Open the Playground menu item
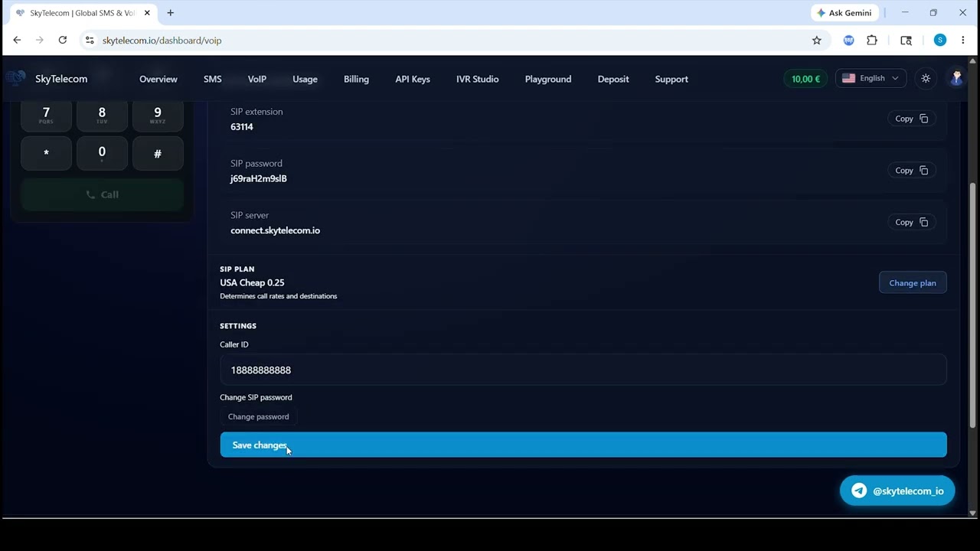980x551 pixels. [548, 79]
